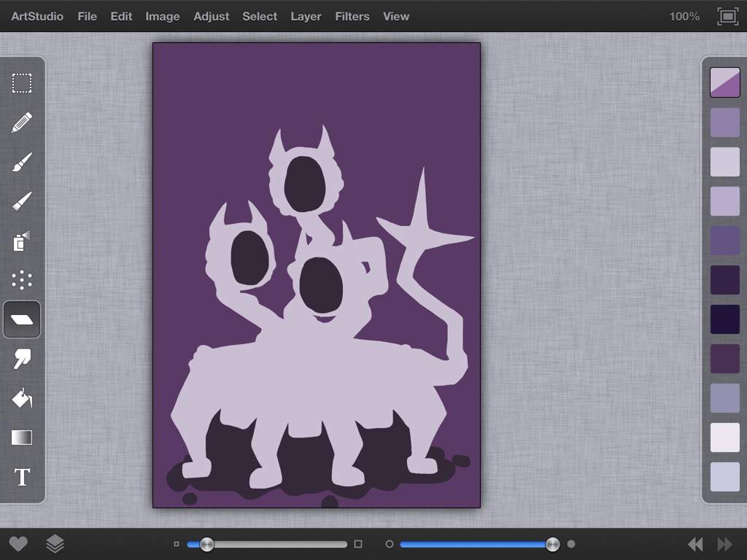Screen dimensions: 747x560
Task: Click the canvas with the three-headed creature
Action: (x=317, y=275)
